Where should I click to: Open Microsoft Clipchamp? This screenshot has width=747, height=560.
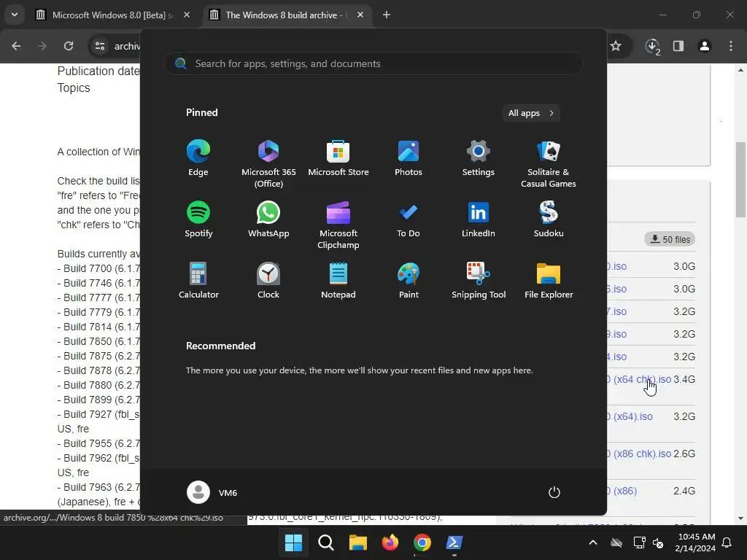pyautogui.click(x=338, y=225)
